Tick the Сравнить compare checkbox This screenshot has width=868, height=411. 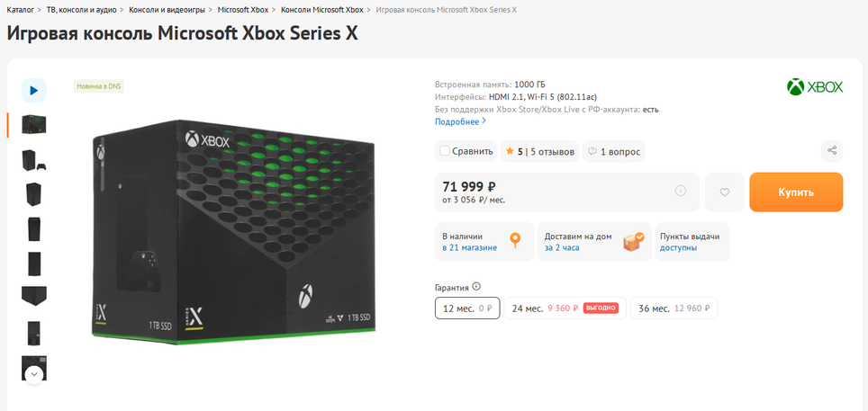click(x=445, y=151)
